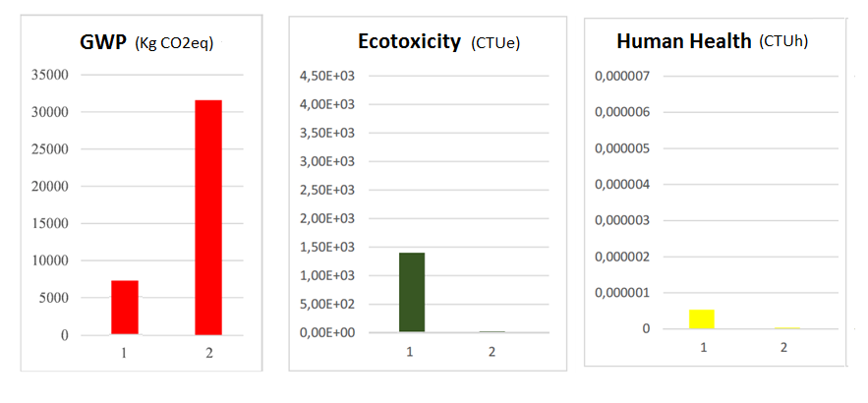The width and height of the screenshot is (868, 403).
Task: Select the yellow Human Health bar 1
Action: point(701,319)
